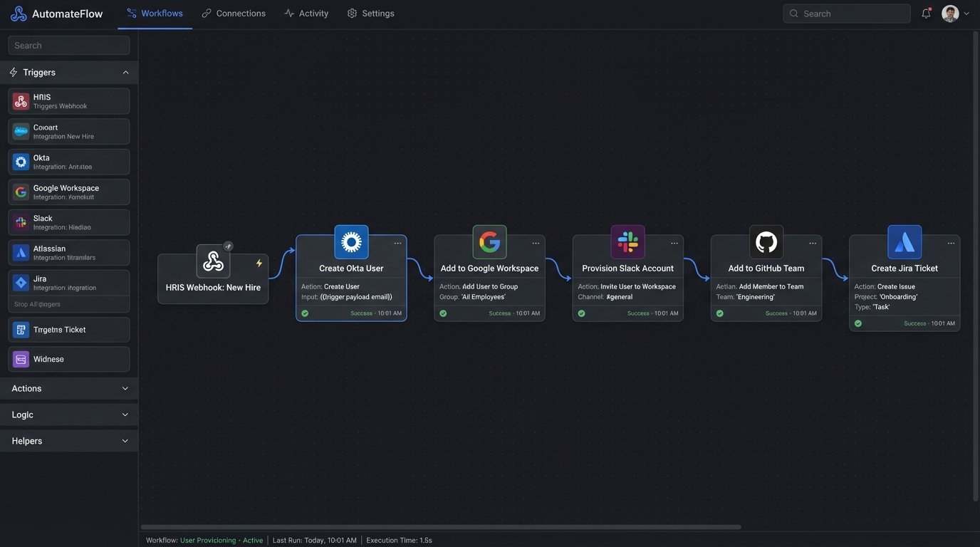The width and height of the screenshot is (980, 547).
Task: Click the GitHub icon on Add to GitHub Team node
Action: [x=766, y=240]
